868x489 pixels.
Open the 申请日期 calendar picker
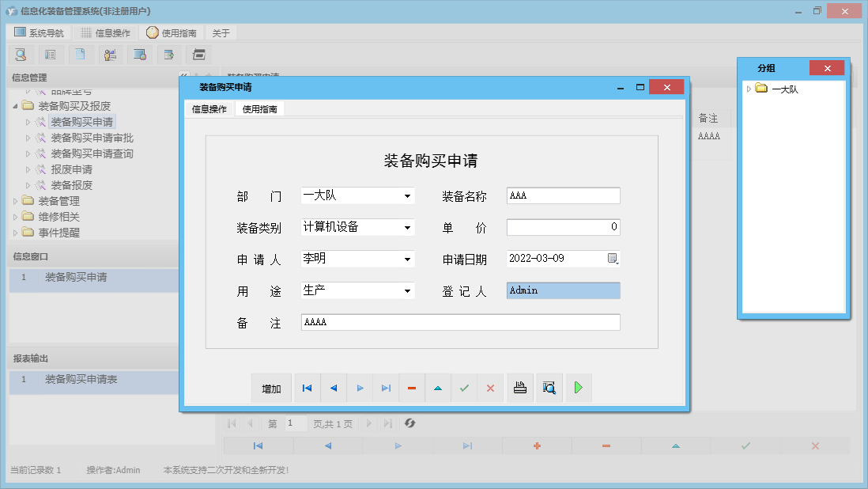[x=613, y=260]
